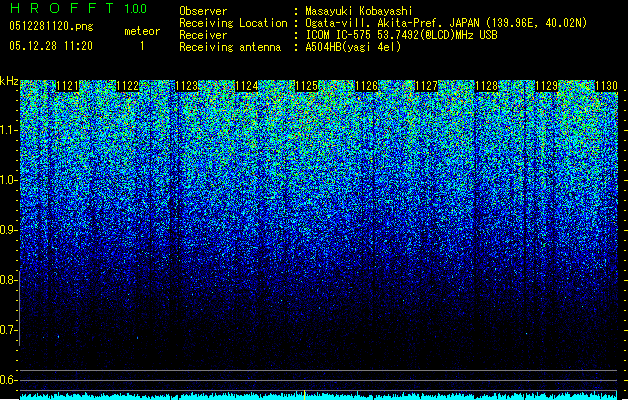Select the ICOM IC-575 receiver text
Image resolution: width=629 pixels, height=400 pixels.
tap(401, 35)
